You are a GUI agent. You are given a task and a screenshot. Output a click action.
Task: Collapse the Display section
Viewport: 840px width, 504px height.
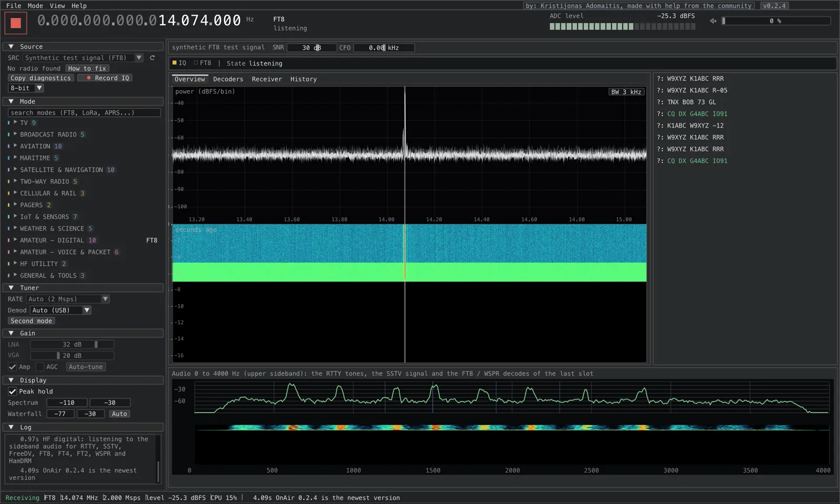11,380
